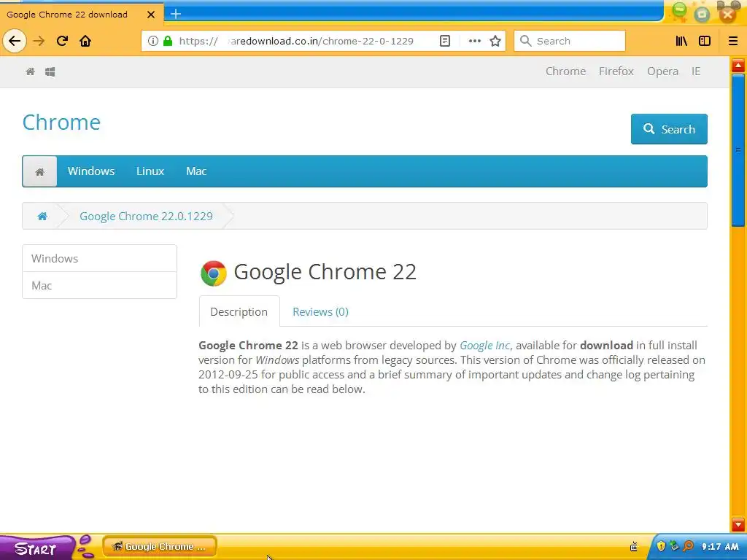Screen dimensions: 747x560
Task: Click the clock showing 9:17 AM
Action: [x=720, y=547]
